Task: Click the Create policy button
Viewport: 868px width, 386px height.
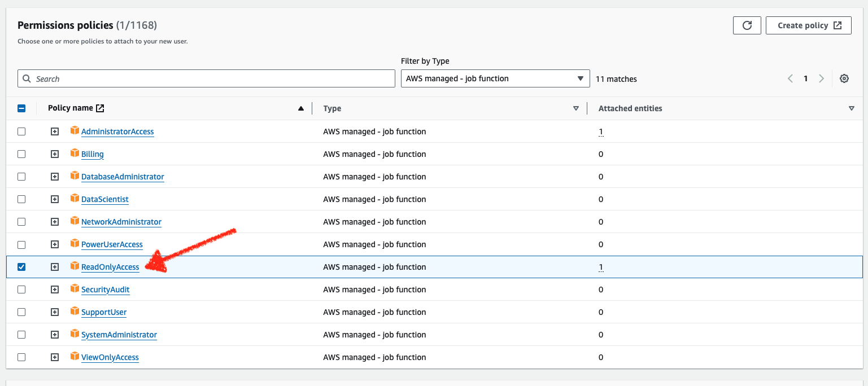Action: 809,25
